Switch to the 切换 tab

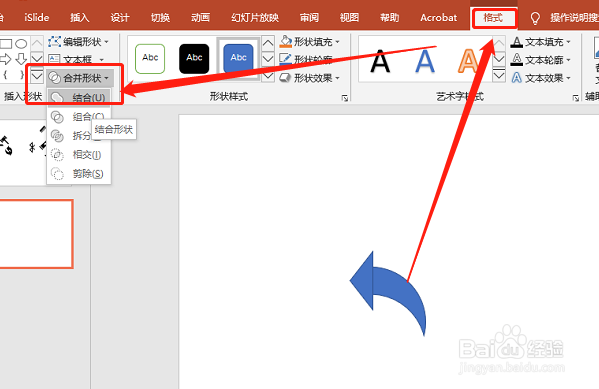point(160,18)
